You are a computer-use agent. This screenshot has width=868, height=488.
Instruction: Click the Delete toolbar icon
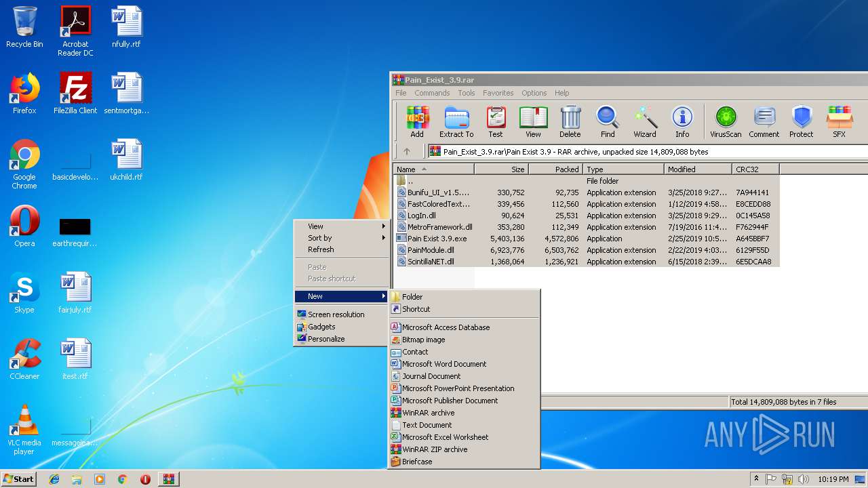coord(570,122)
